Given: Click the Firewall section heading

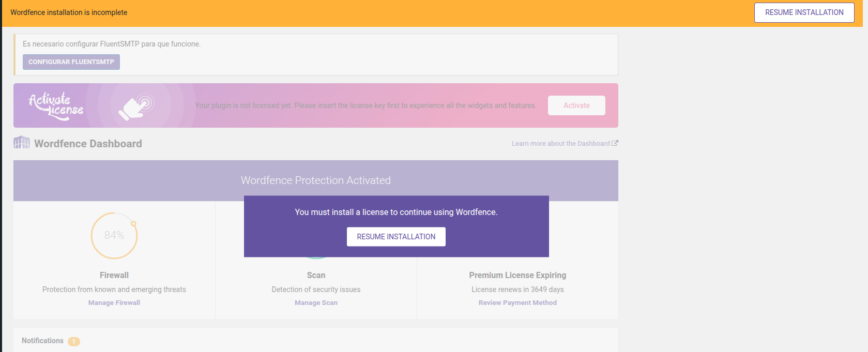Looking at the screenshot, I should pyautogui.click(x=114, y=276).
